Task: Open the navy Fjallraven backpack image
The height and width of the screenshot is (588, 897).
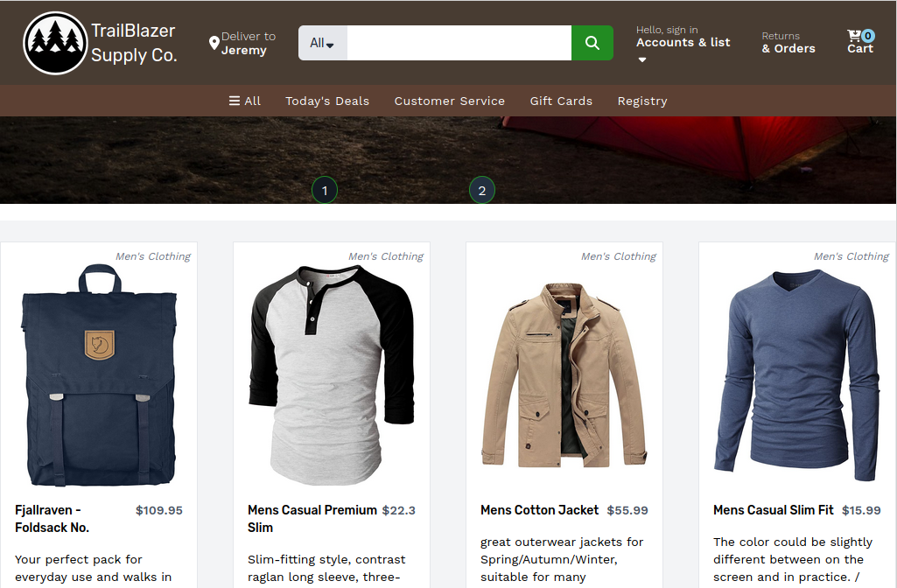Action: (x=99, y=375)
